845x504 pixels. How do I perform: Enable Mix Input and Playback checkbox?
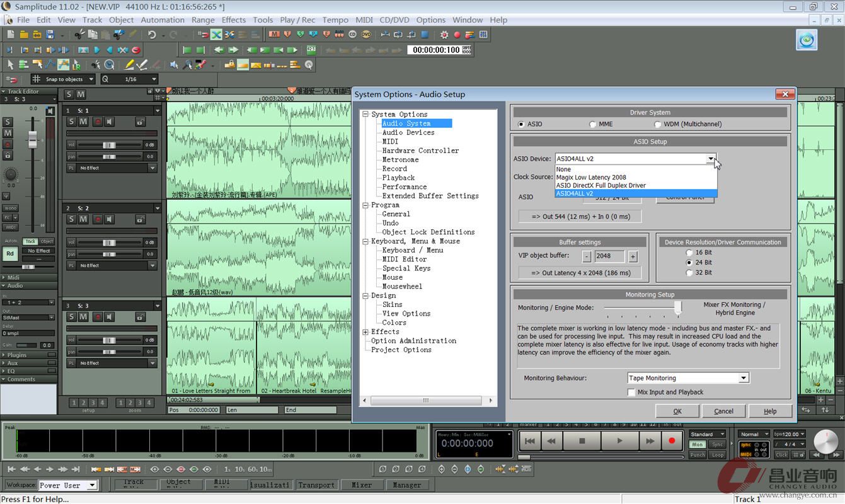tap(631, 392)
